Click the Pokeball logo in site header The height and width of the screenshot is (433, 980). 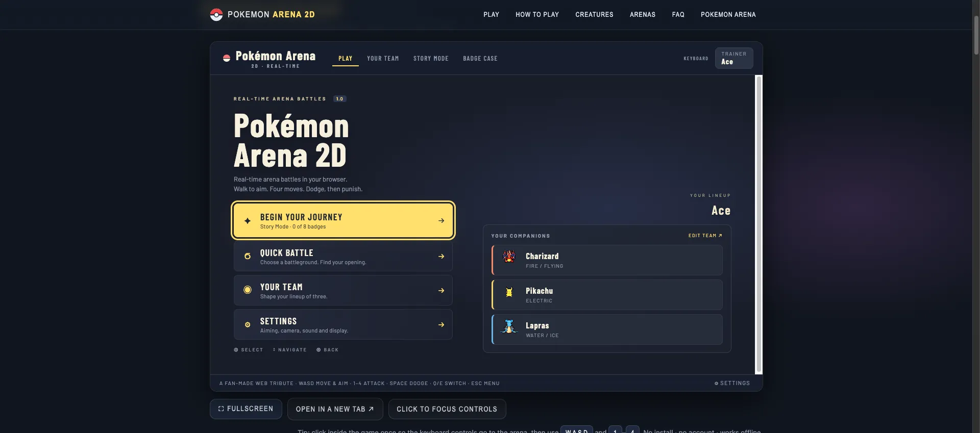[216, 15]
